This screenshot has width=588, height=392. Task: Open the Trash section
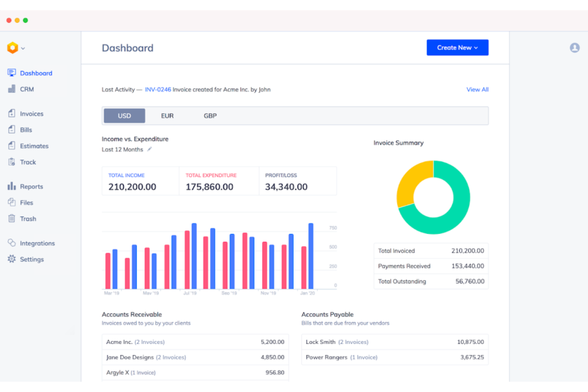[x=28, y=219]
